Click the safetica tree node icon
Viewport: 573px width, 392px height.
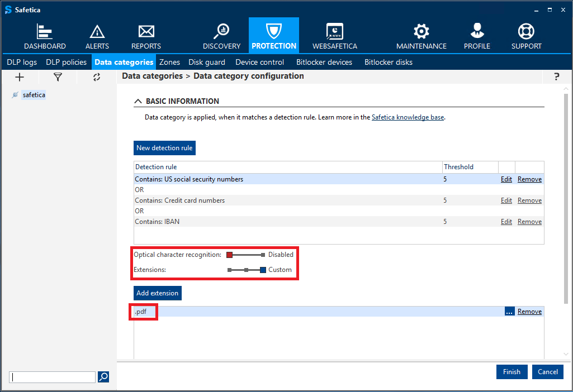pos(15,95)
